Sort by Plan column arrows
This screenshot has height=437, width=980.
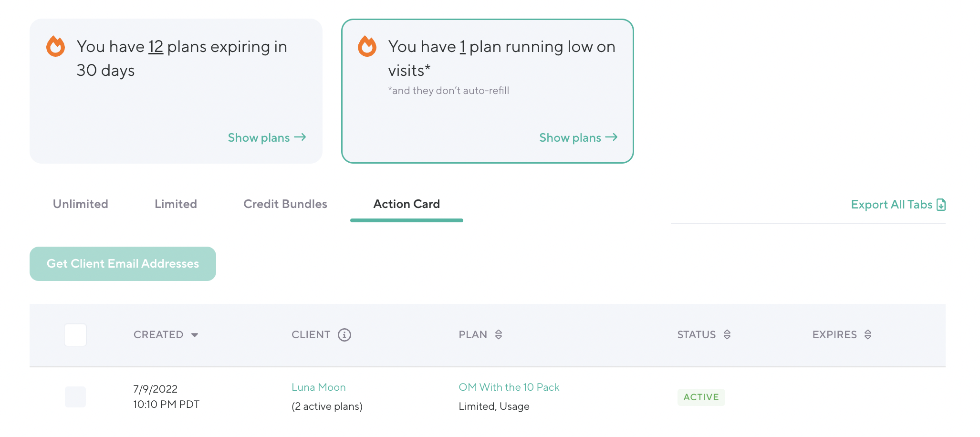[x=499, y=334]
